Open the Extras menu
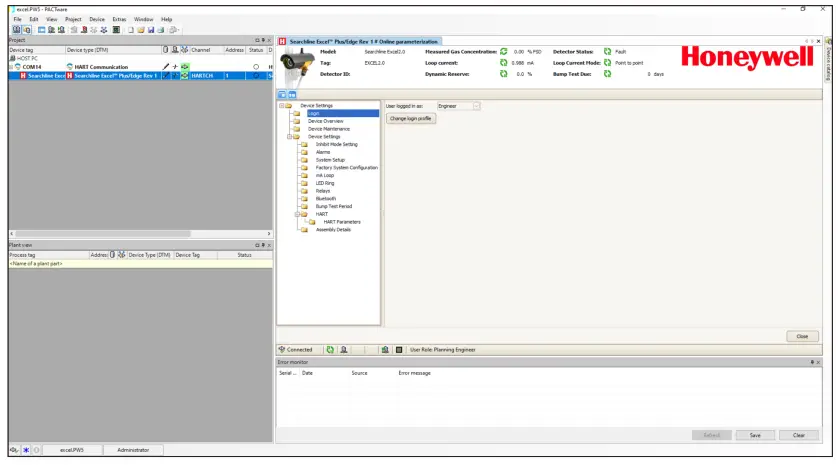The image size is (838, 465). (x=119, y=19)
